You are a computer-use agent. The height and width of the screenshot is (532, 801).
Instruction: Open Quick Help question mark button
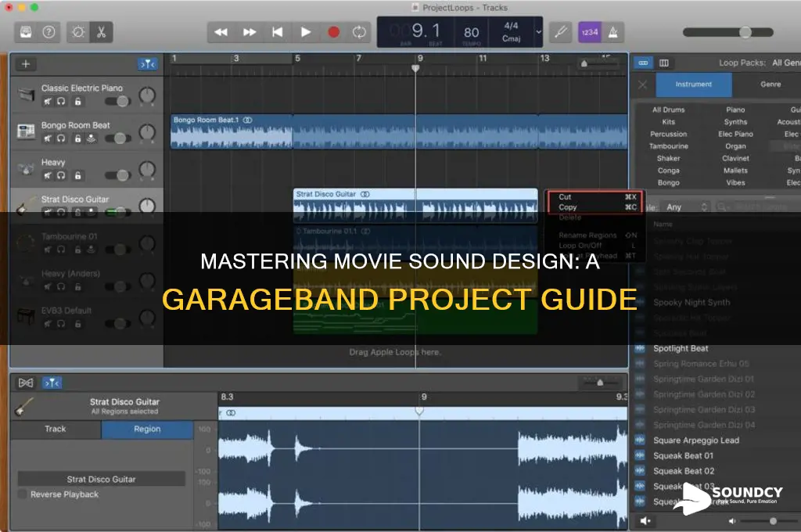click(x=49, y=32)
